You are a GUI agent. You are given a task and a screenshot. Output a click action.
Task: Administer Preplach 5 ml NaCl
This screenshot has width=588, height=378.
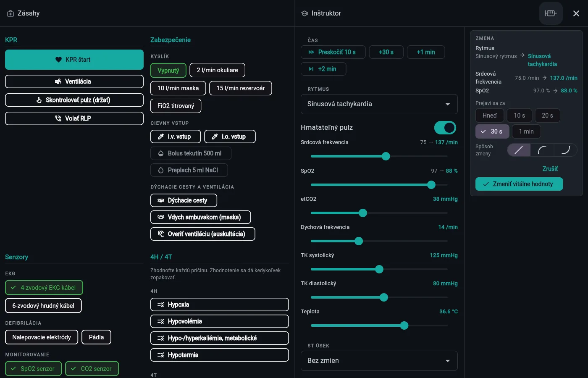click(189, 170)
